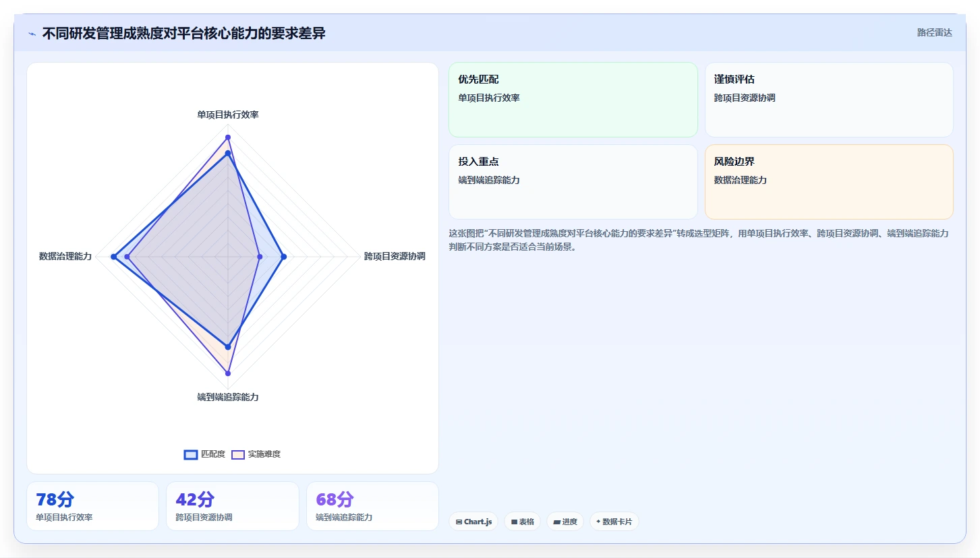Click the 实施难度 legend label text
This screenshot has height=558, width=980.
(x=264, y=454)
